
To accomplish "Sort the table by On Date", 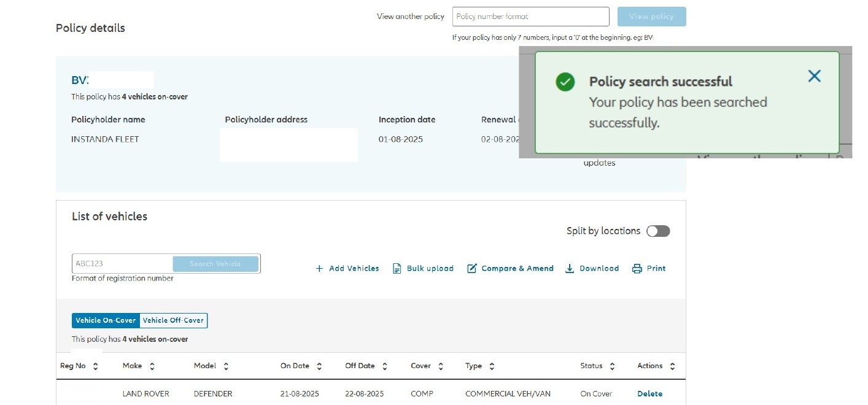I will [x=319, y=366].
